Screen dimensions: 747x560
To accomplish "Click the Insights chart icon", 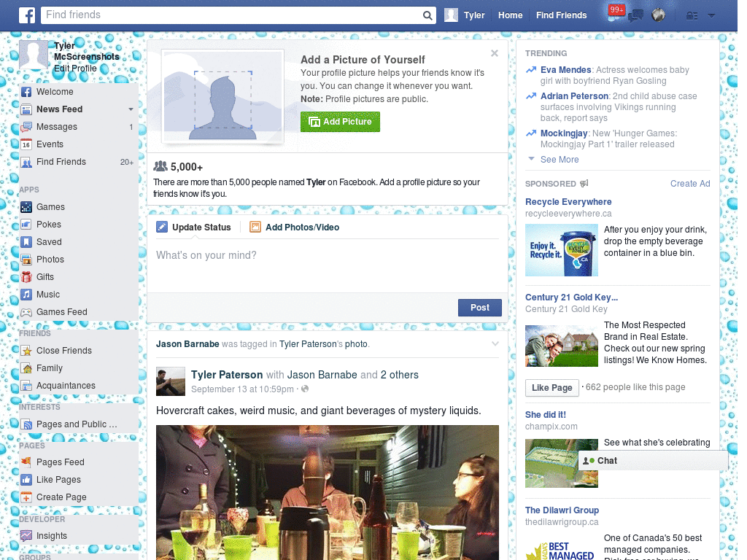I will [26, 536].
